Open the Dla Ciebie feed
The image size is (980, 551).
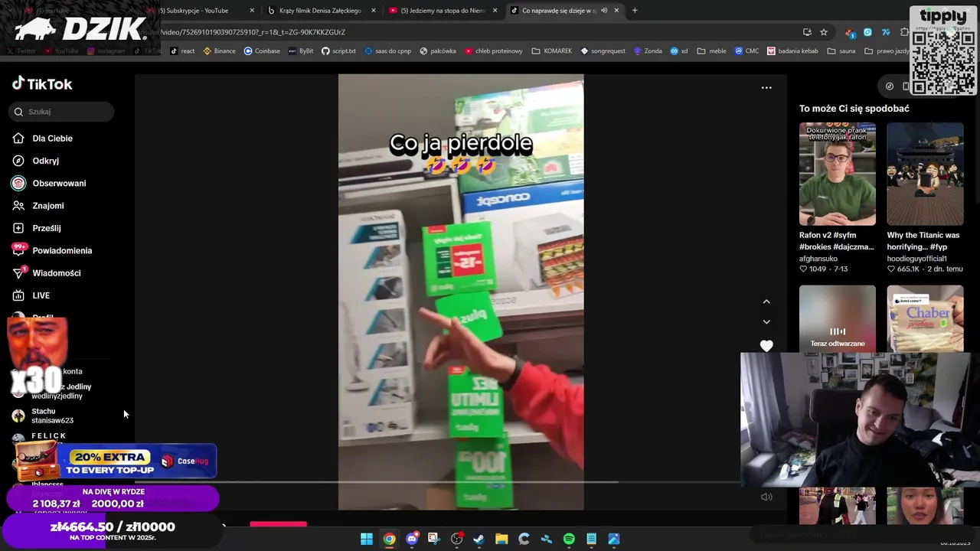point(43,139)
